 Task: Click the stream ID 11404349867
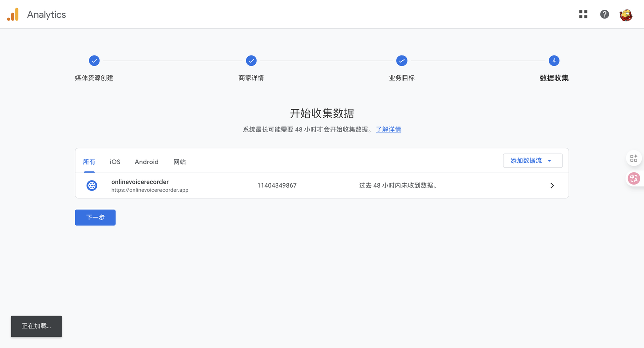[277, 185]
